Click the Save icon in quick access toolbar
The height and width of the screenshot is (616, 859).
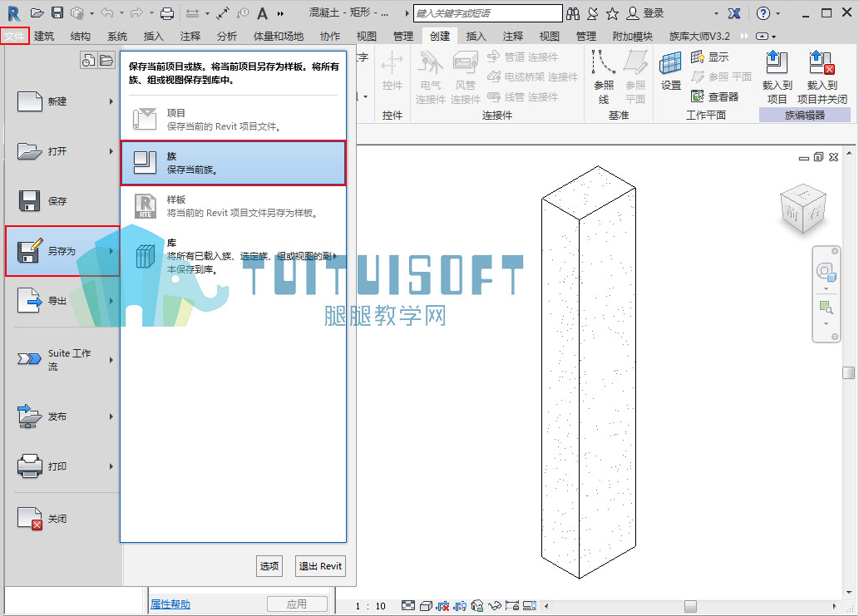point(57,12)
